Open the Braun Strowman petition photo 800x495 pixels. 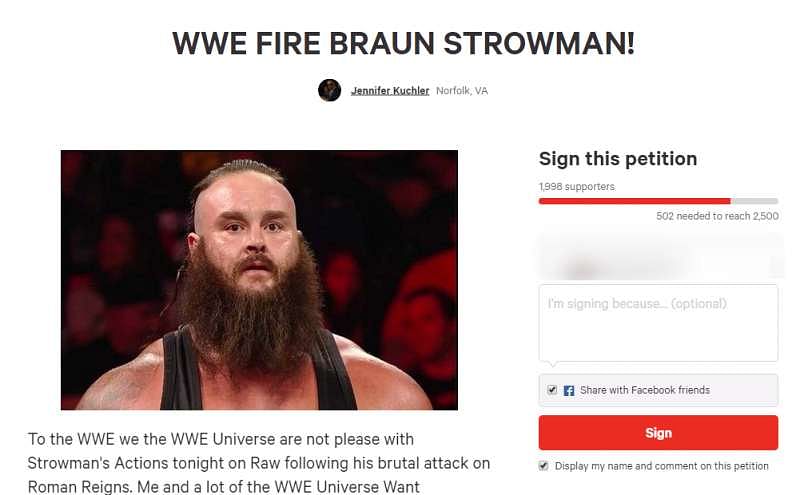coord(259,280)
